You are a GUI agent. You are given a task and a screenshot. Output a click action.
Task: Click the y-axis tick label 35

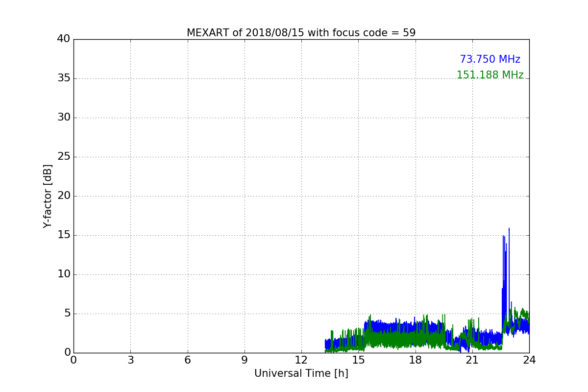click(64, 78)
